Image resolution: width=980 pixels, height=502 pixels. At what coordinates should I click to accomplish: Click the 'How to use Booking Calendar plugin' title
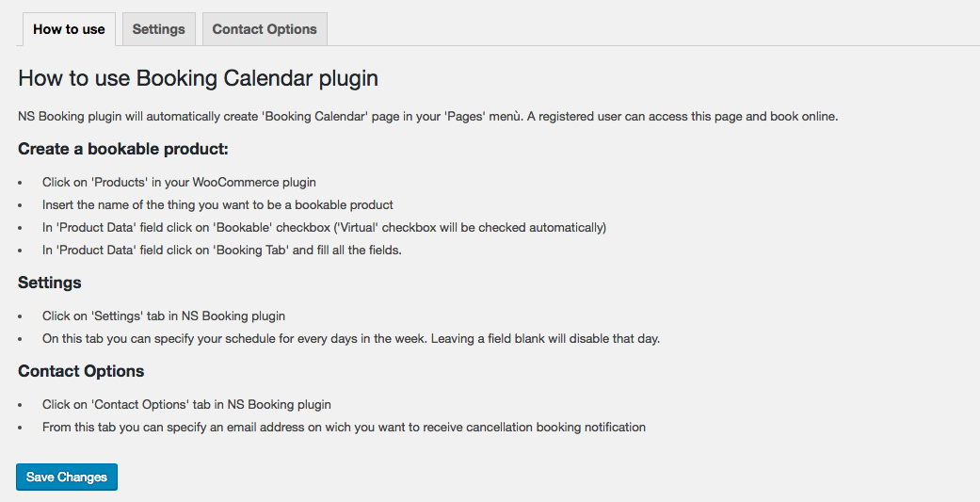(x=198, y=78)
